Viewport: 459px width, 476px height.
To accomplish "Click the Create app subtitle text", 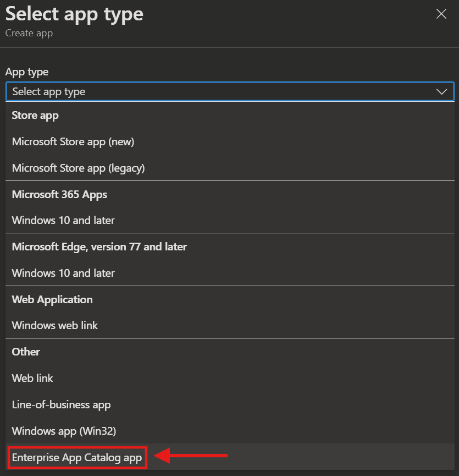I will (29, 33).
